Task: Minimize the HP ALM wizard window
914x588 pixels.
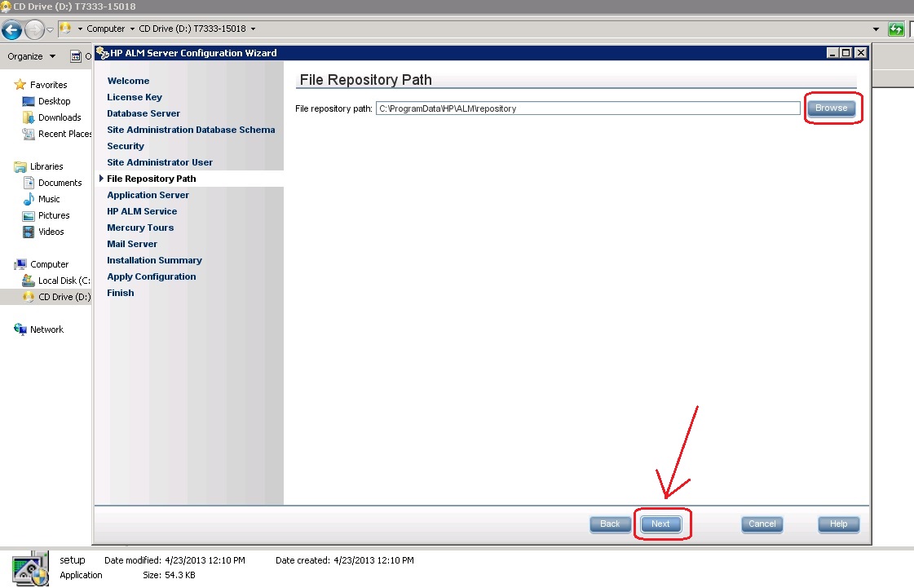Action: tap(833, 52)
